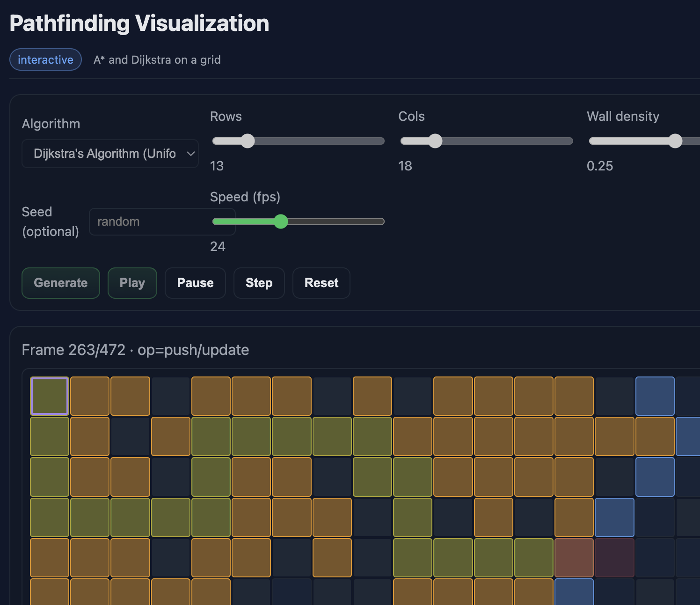Advance one frame with Step

(259, 283)
